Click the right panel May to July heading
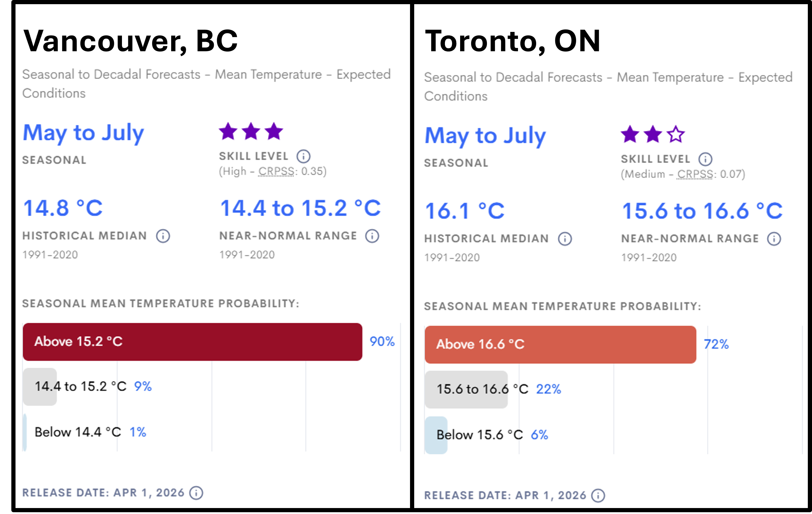The image size is (812, 514). [485, 136]
